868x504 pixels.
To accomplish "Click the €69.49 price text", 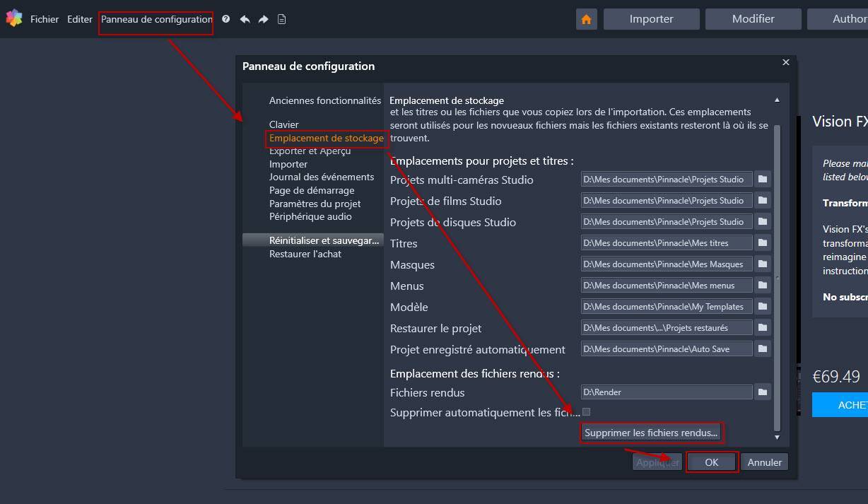I will (836, 377).
